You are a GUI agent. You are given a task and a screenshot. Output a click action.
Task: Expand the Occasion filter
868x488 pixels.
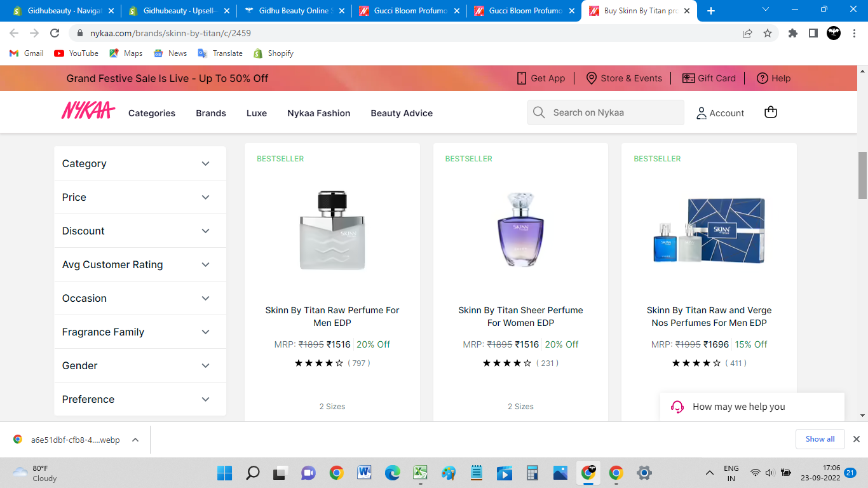coord(140,298)
